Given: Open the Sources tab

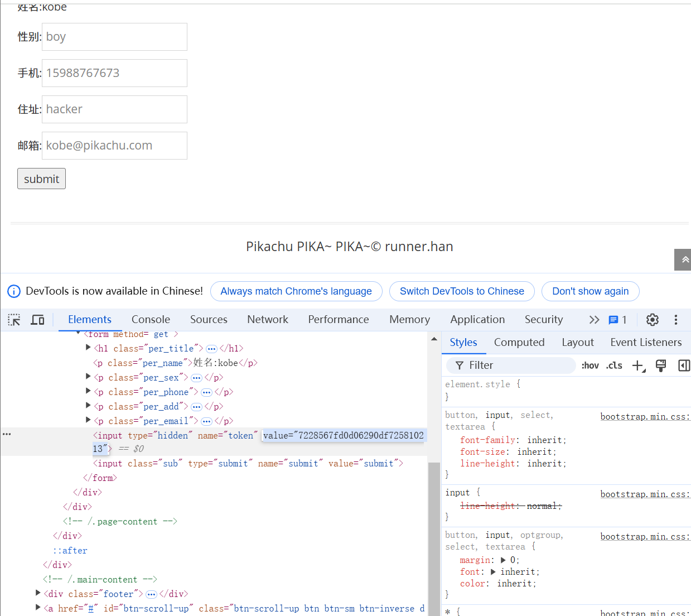Looking at the screenshot, I should (209, 320).
